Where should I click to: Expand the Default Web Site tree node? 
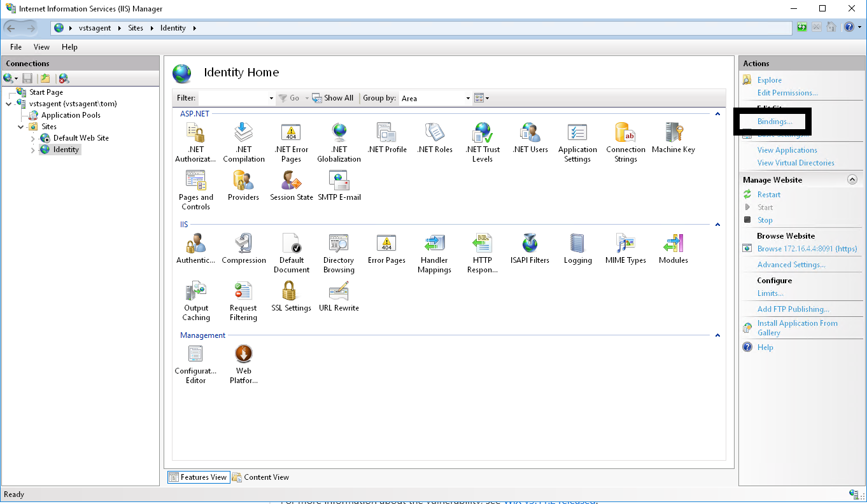tap(33, 138)
